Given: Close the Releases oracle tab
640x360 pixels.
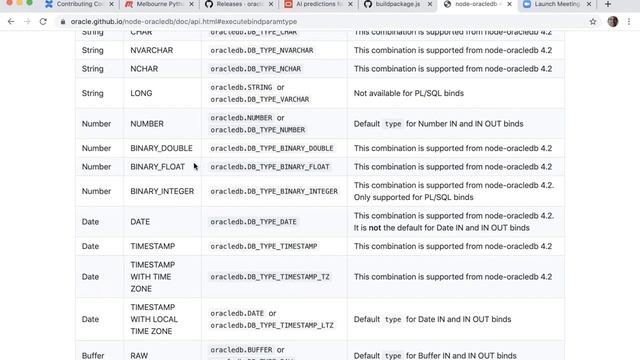Looking at the screenshot, I should point(271,4).
